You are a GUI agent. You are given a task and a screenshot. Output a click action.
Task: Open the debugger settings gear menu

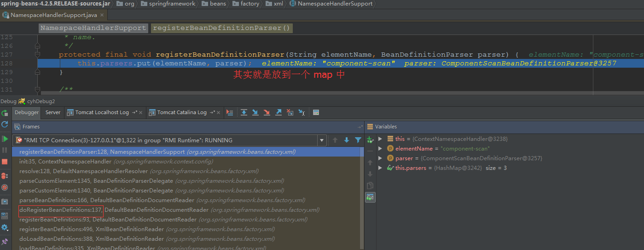5,227
